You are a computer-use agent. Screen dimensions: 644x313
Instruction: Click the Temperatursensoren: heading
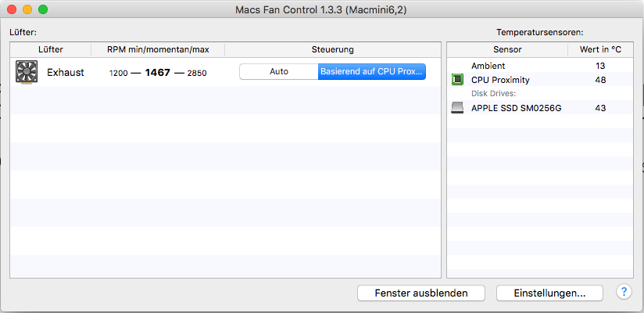point(540,32)
